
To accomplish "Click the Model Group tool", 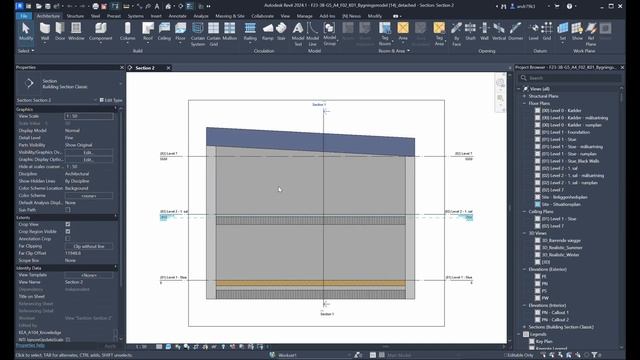I will 329,33.
